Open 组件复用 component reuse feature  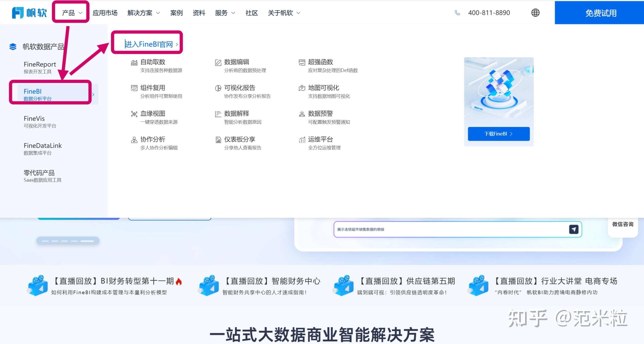coord(134,88)
